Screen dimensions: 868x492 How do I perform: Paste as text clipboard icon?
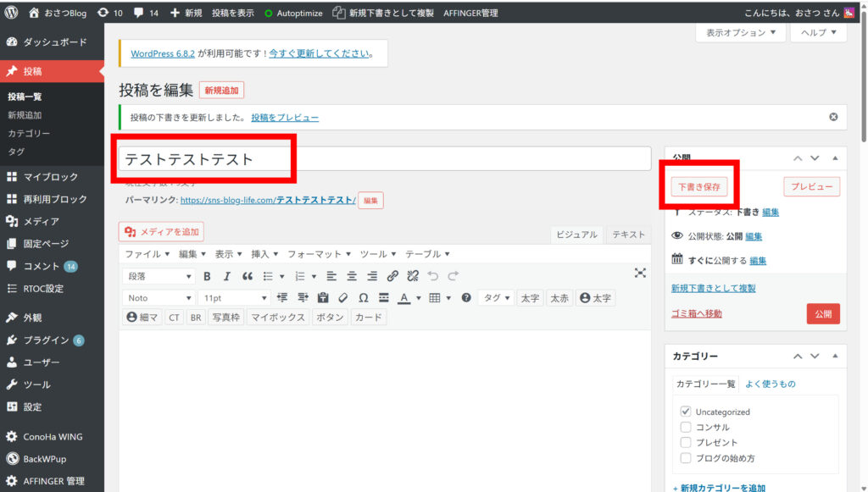(x=323, y=298)
